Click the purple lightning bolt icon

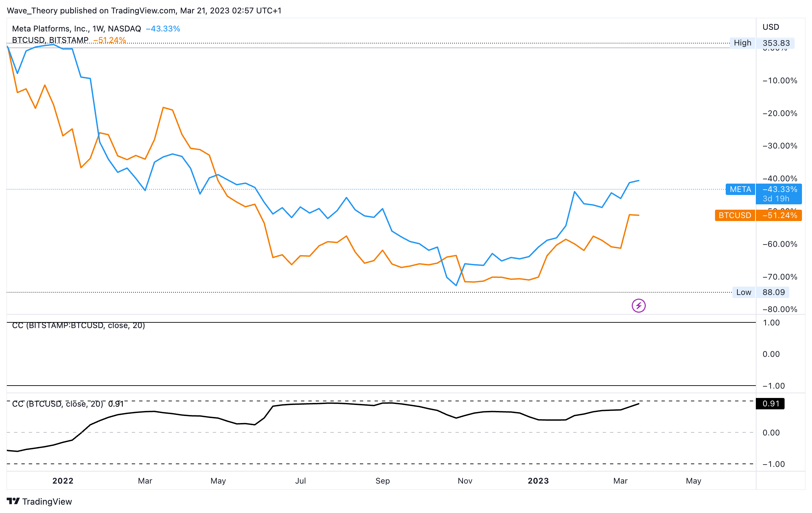point(638,306)
